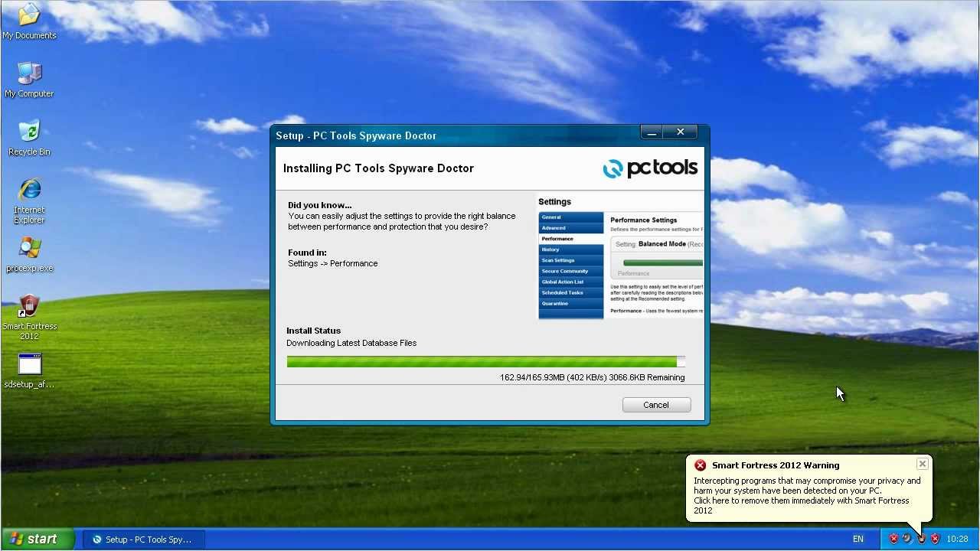The height and width of the screenshot is (551, 980).
Task: Click the 'Installing PC Tools Spyware Doctor' heading
Action: point(378,168)
